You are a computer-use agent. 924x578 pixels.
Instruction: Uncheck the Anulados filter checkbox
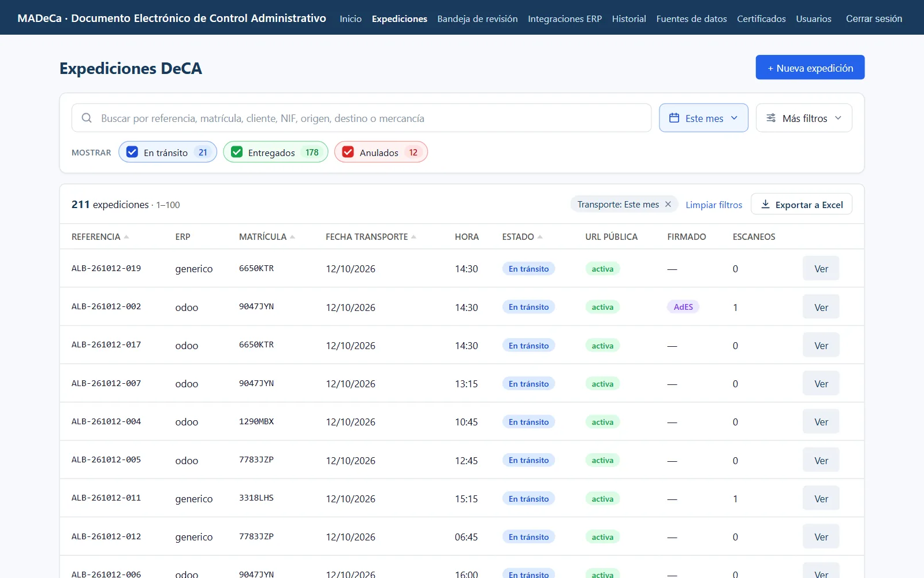[348, 152]
